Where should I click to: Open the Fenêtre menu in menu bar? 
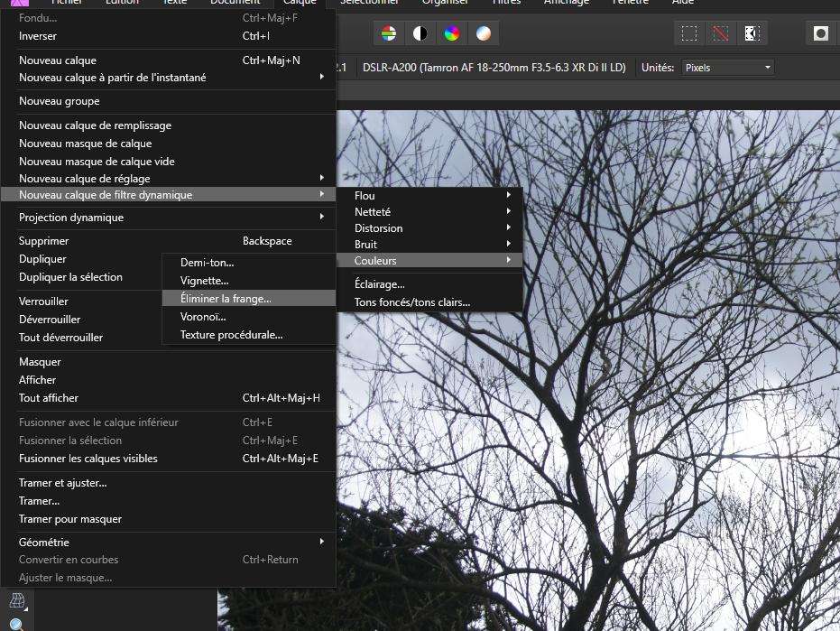point(630,2)
